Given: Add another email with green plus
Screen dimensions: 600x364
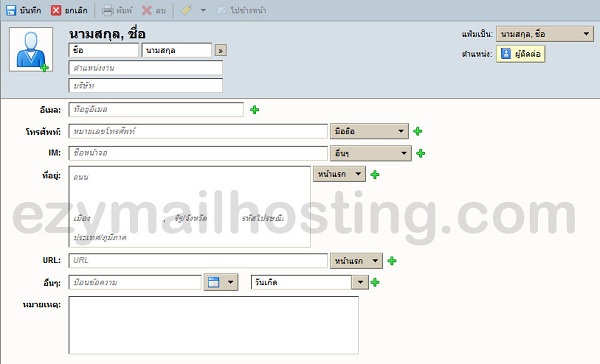Looking at the screenshot, I should (254, 110).
